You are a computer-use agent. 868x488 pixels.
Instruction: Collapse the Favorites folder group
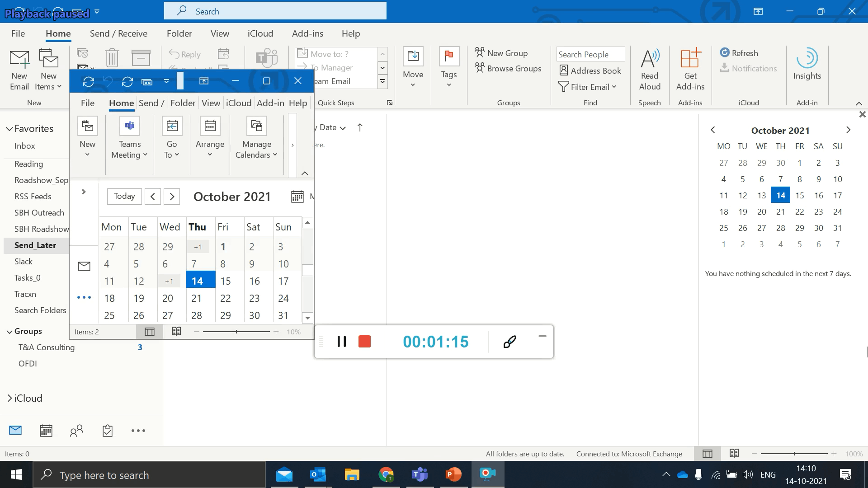[9, 129]
